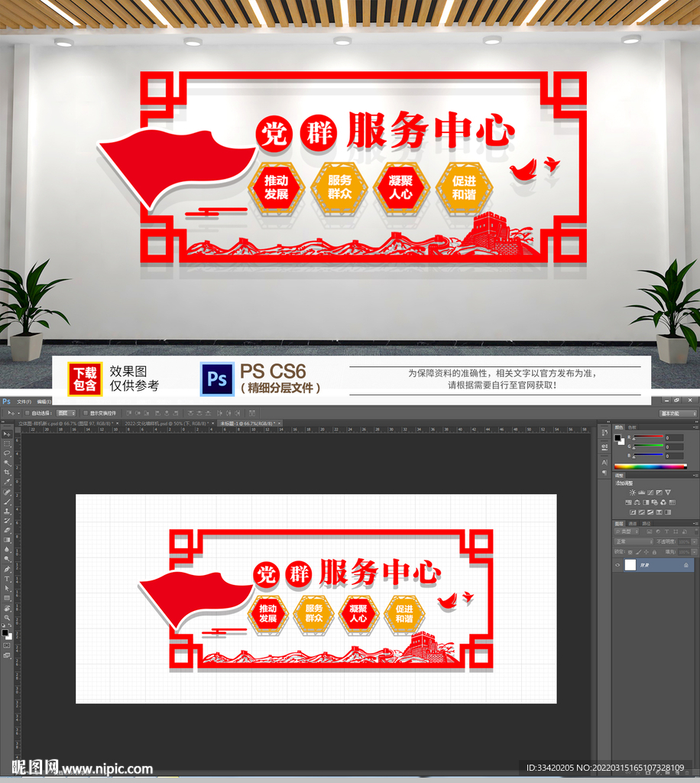Open the Adjustments panel flyout menu

(x=695, y=476)
